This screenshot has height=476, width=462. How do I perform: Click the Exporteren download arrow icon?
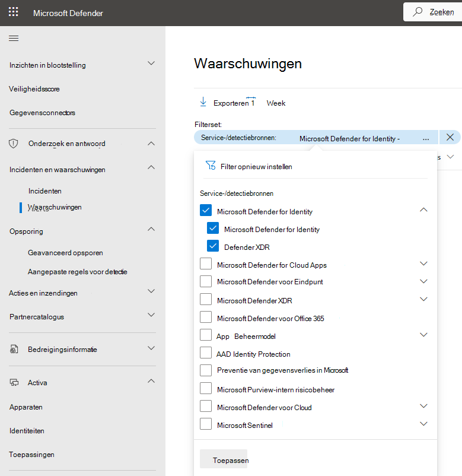203,102
